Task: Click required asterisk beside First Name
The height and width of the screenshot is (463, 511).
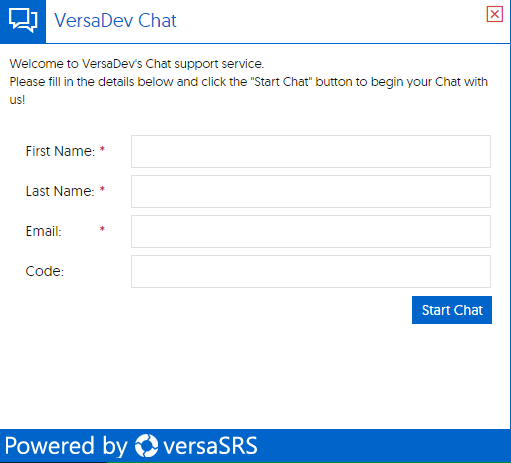Action: point(102,150)
